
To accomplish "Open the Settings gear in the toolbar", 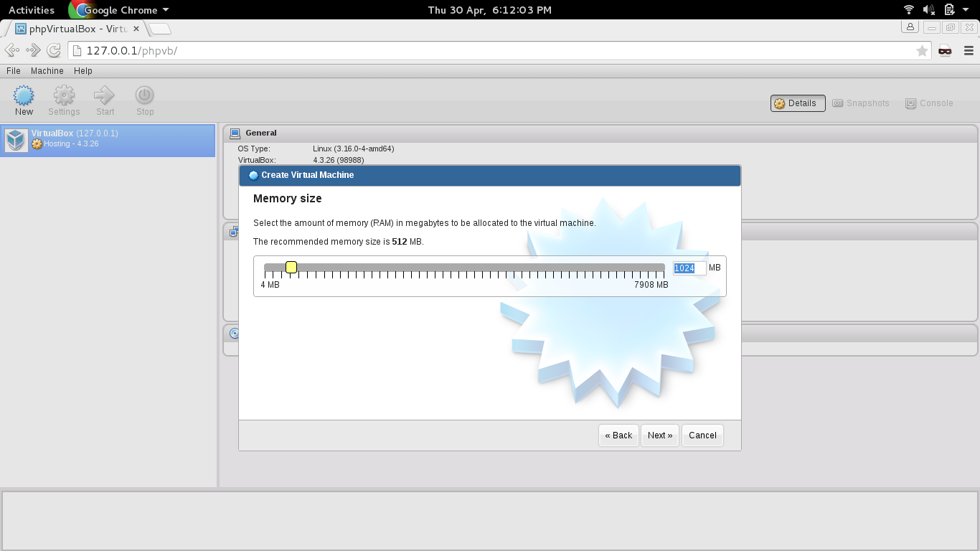I will (64, 95).
